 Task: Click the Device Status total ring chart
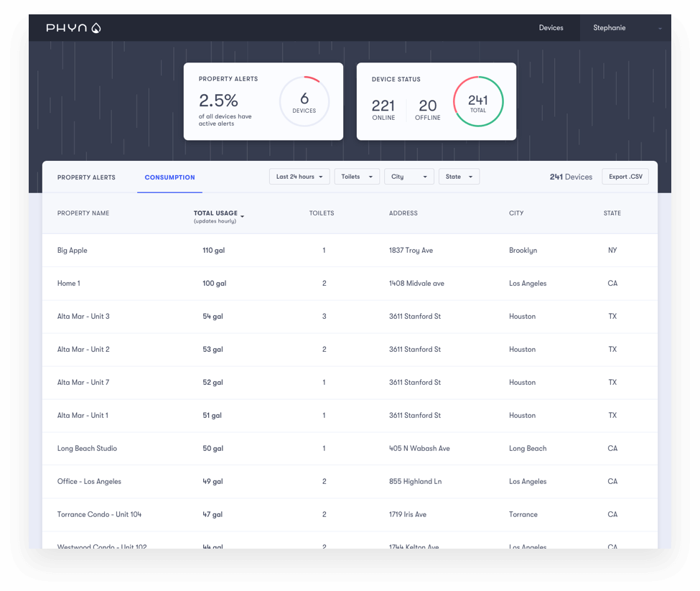click(x=477, y=101)
